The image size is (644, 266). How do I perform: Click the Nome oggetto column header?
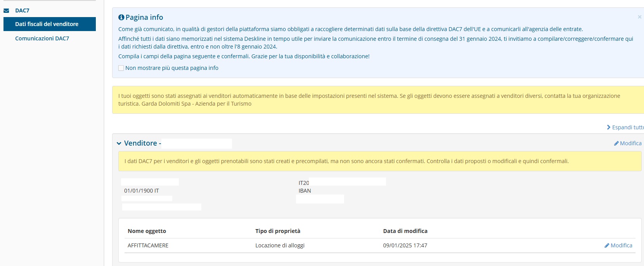[147, 231]
